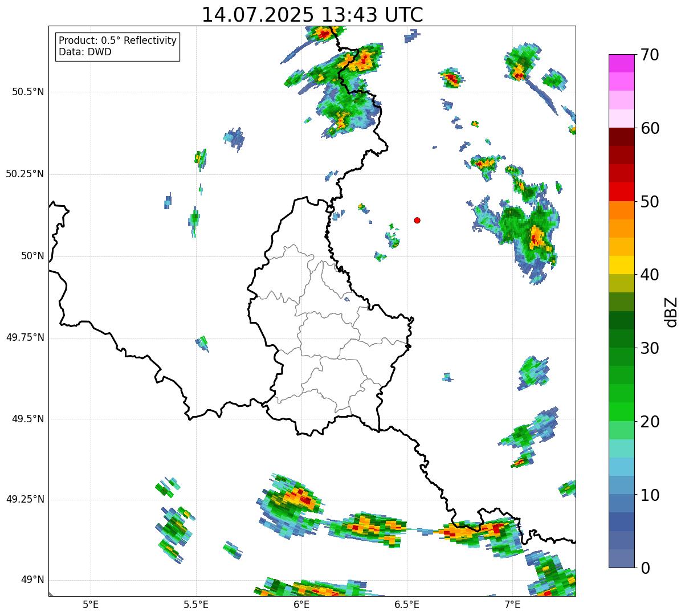Screen dimensions: 685x616
Task: Click the magenta swatch at top of colorbar
Action: [x=621, y=63]
